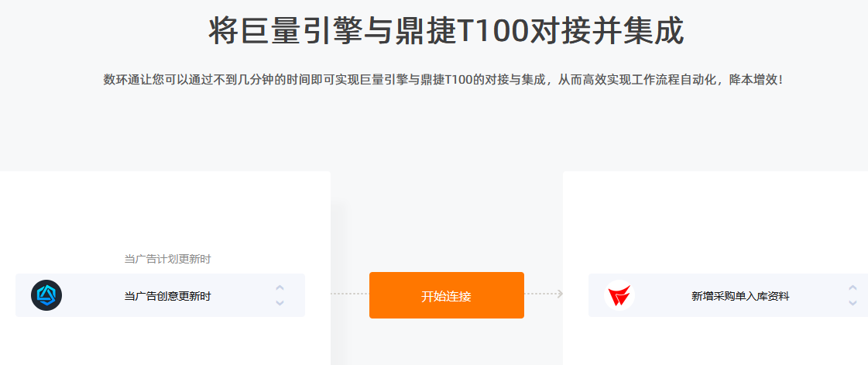Screen dimensions: 868x365
Task: Click 数环通 at the subtitle's beginning
Action: coord(122,80)
